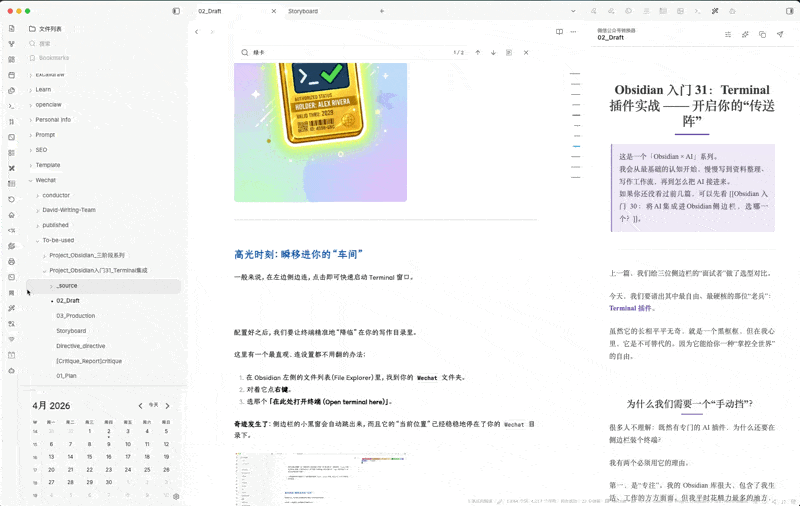This screenshot has height=506, width=800.
Task: Open the 03_Production note
Action: [x=75, y=316]
